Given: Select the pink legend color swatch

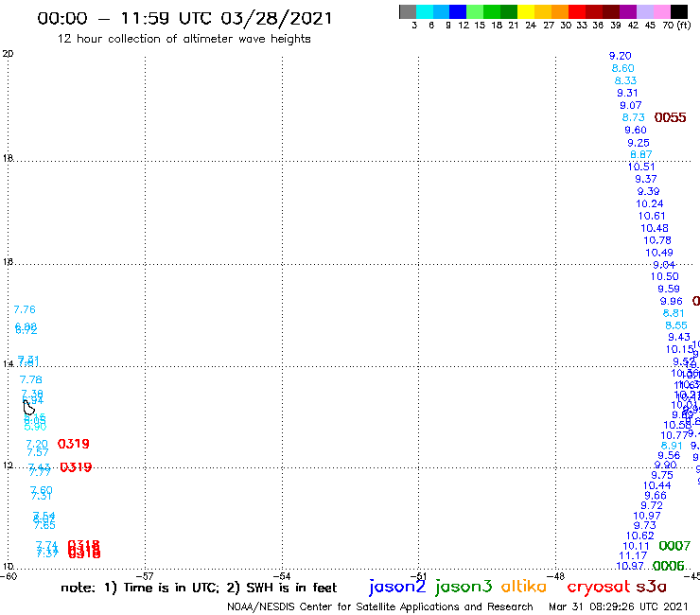Looking at the screenshot, I should click(x=662, y=11).
